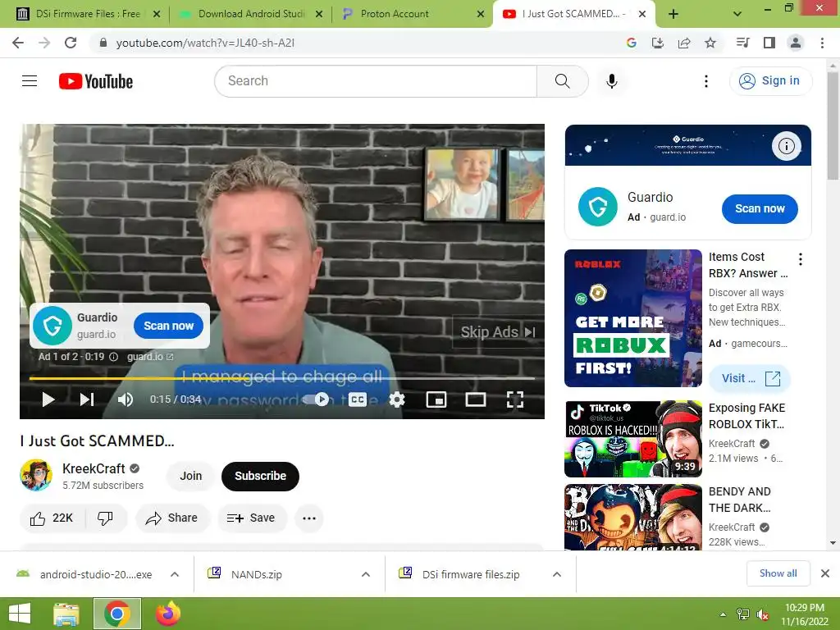Screen dimensions: 840x630
Task: Switch to the DSi Firmware Files tab
Action: (x=87, y=14)
